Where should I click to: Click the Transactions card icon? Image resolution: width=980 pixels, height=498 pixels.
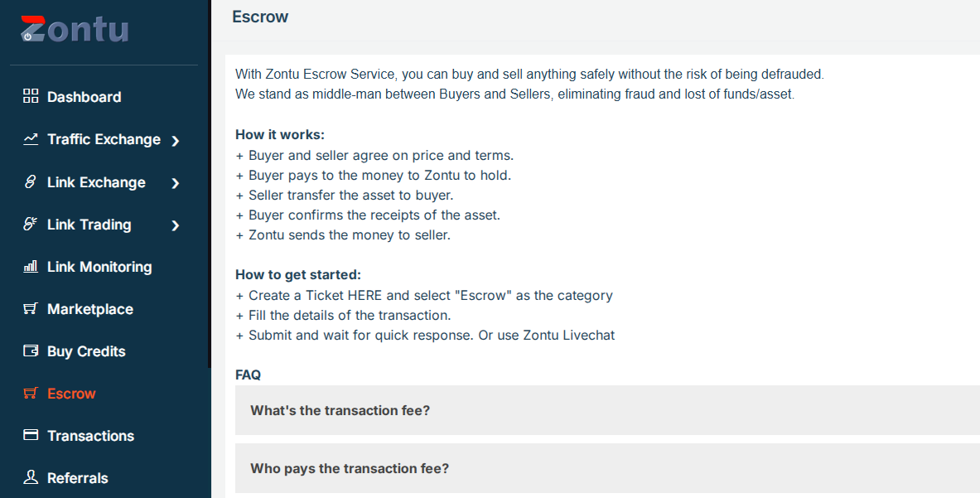pyautogui.click(x=31, y=436)
